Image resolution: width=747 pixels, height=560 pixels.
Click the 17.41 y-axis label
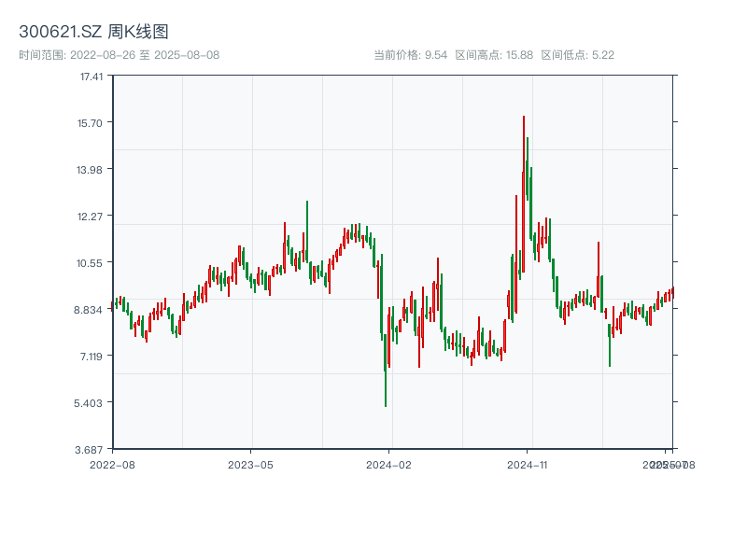click(x=91, y=76)
